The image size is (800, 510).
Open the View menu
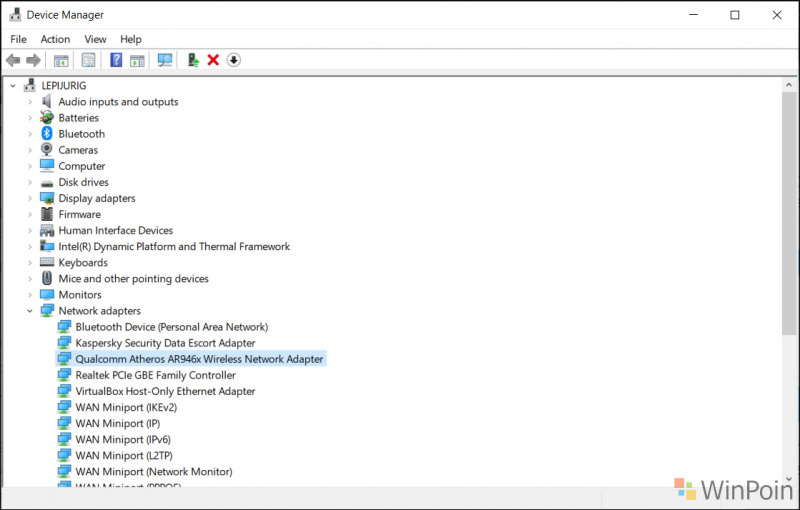(x=95, y=39)
